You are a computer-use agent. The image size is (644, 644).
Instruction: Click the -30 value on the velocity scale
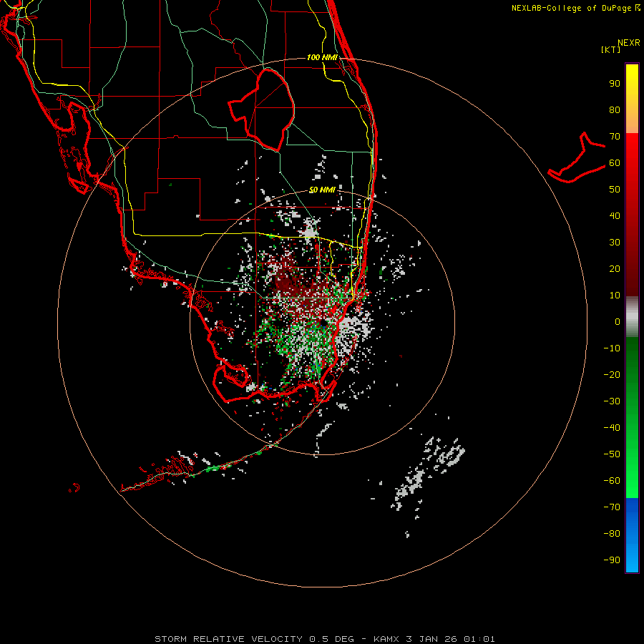click(x=612, y=401)
